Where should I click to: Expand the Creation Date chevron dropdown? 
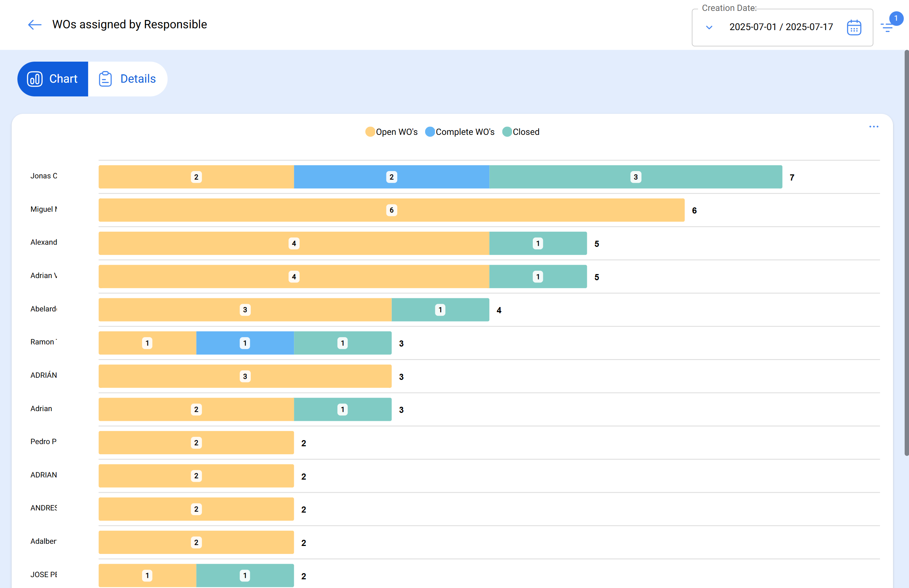click(709, 28)
